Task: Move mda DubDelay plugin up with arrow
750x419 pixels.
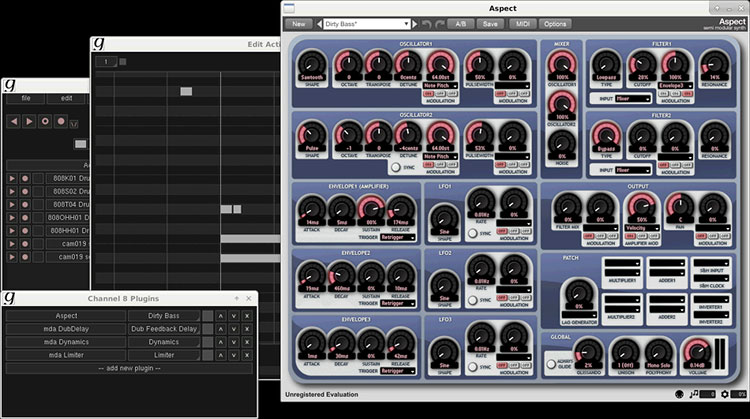Action: coord(221,329)
